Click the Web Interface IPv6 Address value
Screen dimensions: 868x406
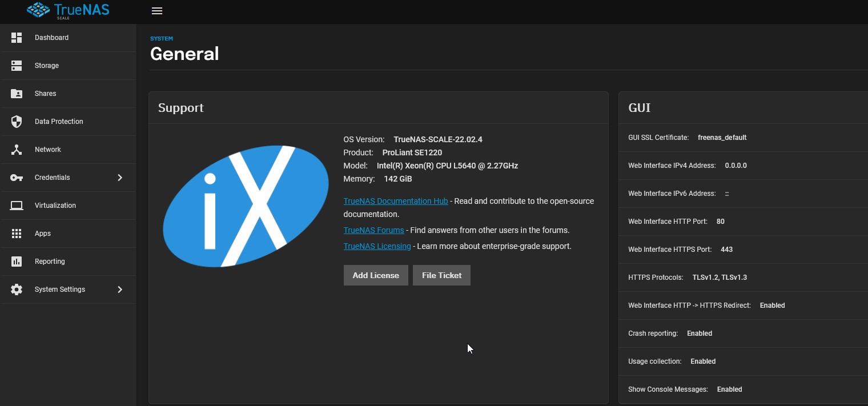click(727, 194)
